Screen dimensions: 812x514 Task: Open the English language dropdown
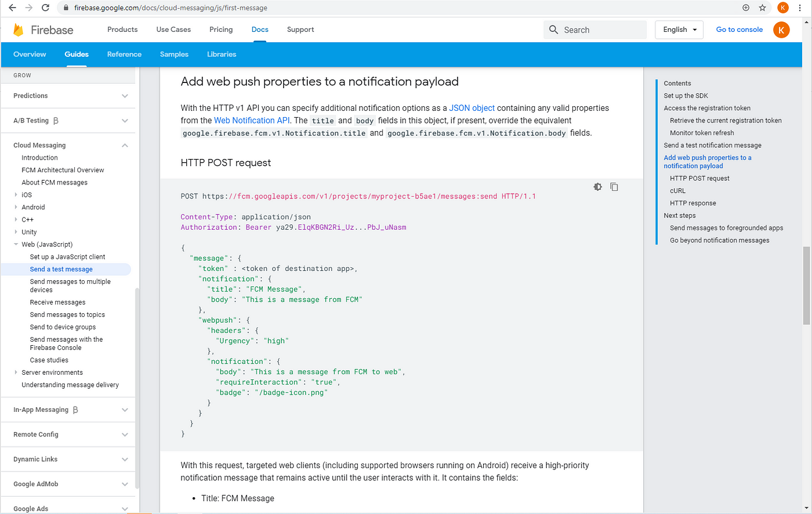coord(679,30)
